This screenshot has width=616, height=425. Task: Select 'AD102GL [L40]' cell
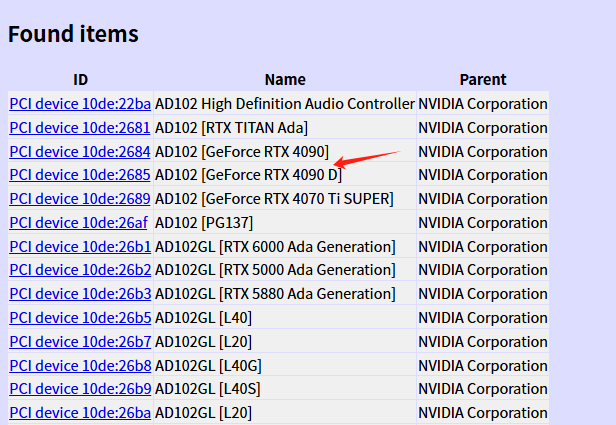point(285,317)
